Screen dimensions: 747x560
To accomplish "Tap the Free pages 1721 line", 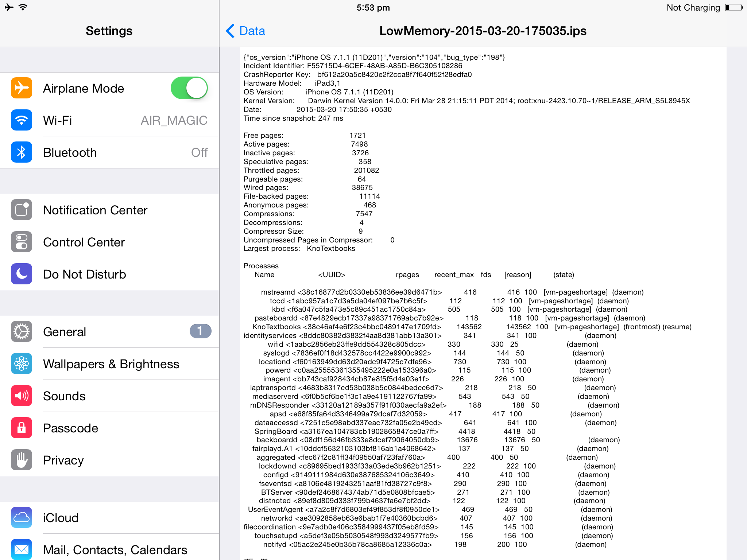I will [305, 136].
